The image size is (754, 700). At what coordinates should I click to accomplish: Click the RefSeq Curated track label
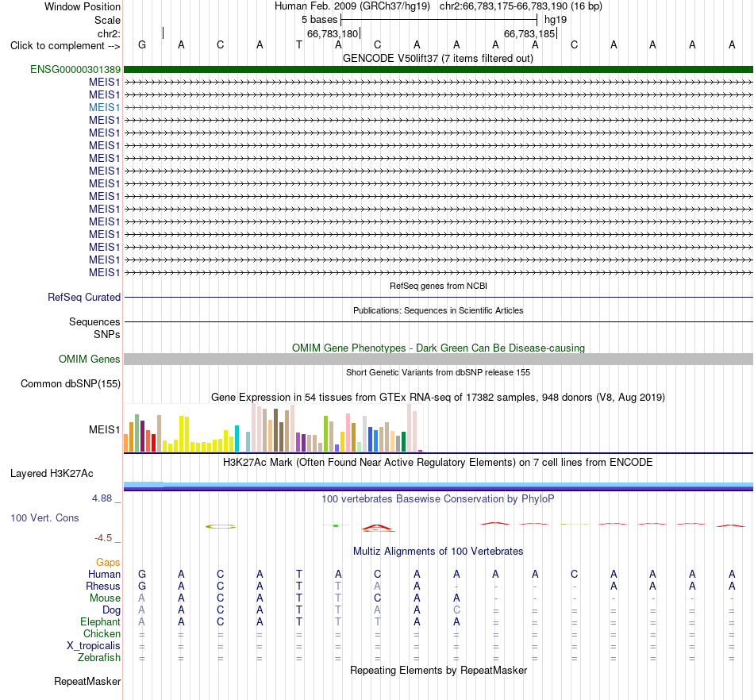point(84,297)
